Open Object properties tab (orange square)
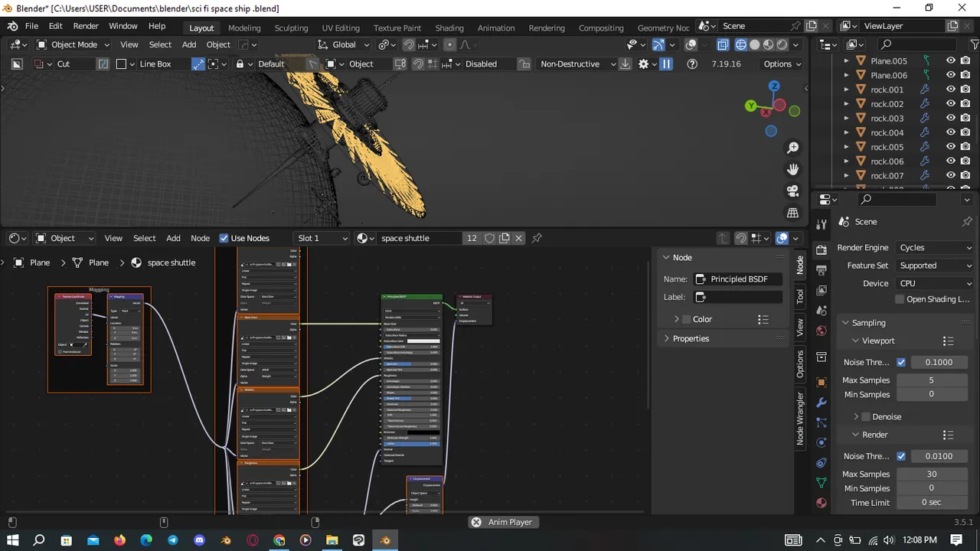This screenshot has width=980, height=551. (x=822, y=382)
